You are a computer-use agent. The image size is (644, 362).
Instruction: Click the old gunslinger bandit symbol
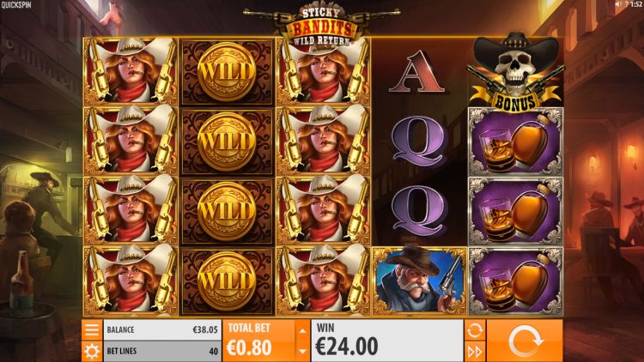[419, 281]
